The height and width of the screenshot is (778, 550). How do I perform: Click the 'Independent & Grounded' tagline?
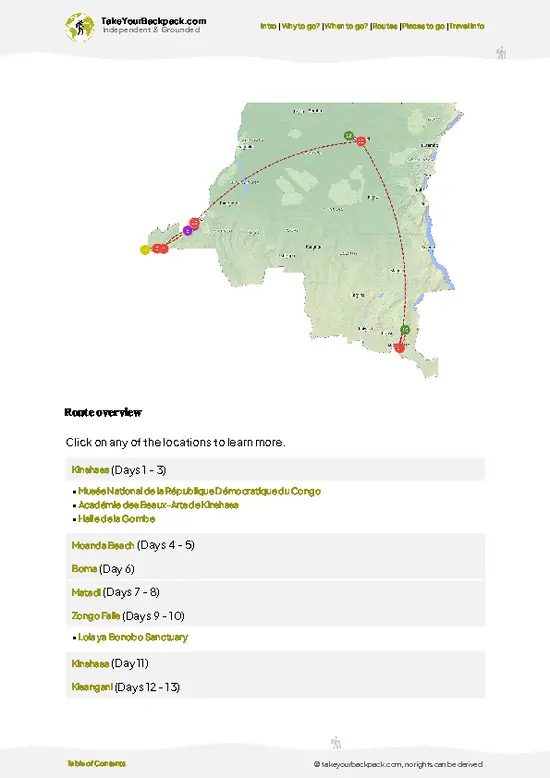(x=151, y=30)
